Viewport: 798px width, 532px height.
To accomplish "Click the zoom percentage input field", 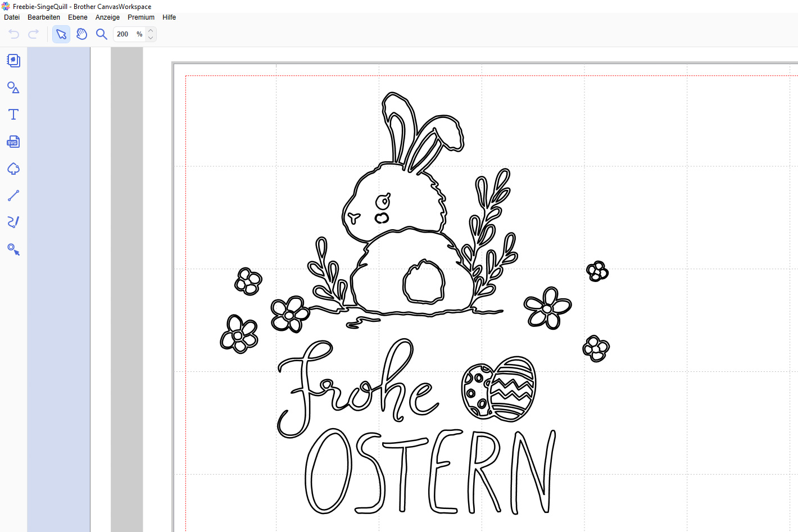I will tap(124, 34).
